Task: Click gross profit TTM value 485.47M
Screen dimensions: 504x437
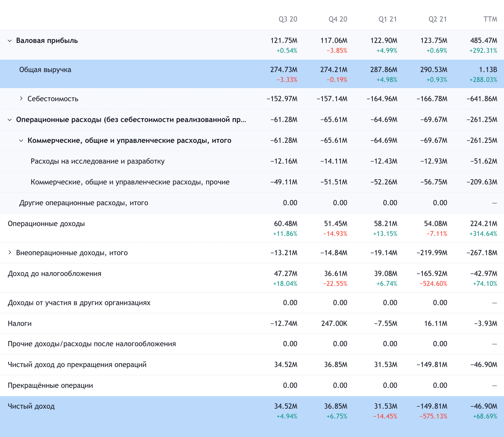Action: point(484,41)
